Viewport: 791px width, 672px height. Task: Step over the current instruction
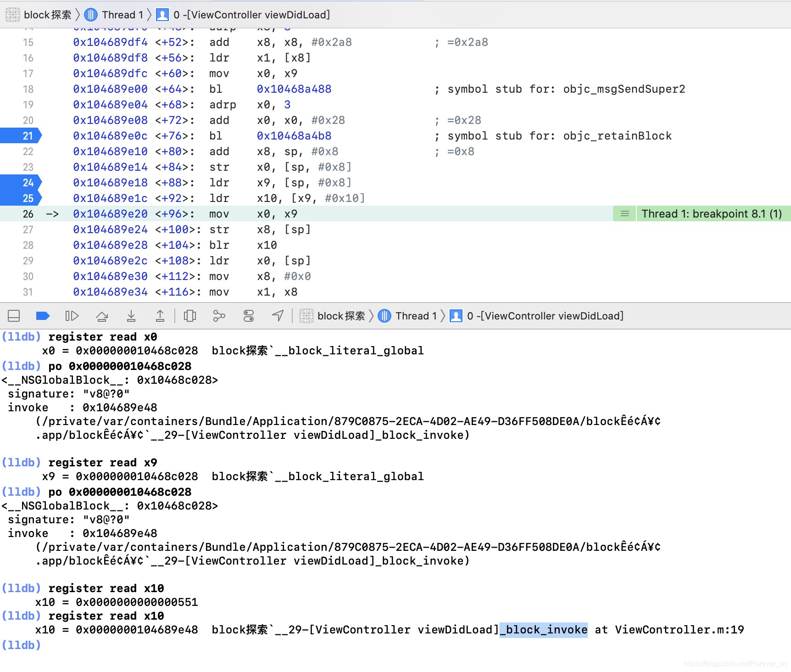pos(102,316)
